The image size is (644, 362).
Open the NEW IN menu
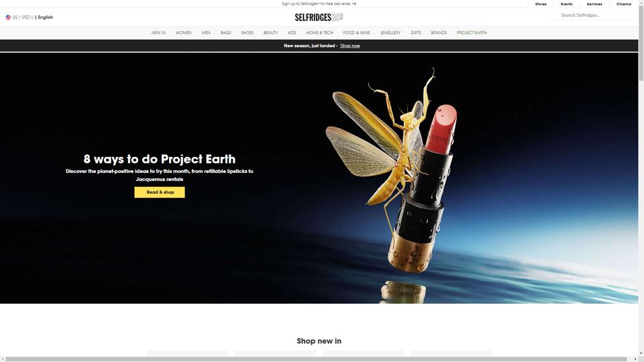click(158, 33)
